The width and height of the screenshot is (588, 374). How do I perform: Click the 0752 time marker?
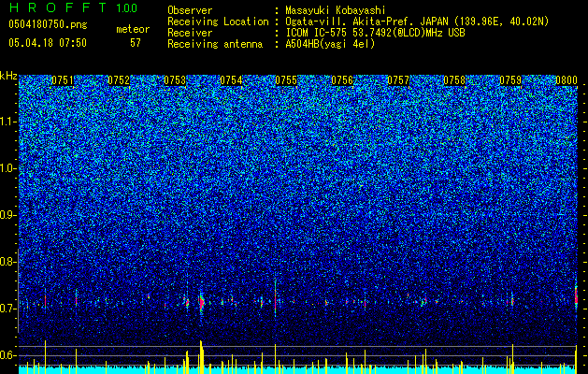click(x=119, y=80)
